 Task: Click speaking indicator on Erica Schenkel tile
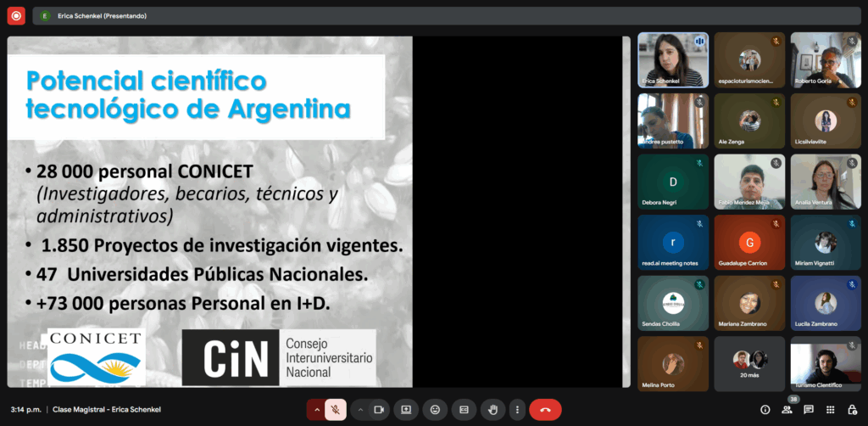point(699,42)
